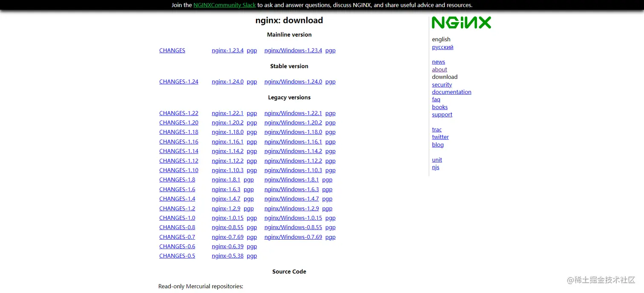Download nginx-1.4.7 source
Screen dimensions: 644x293
tap(226, 199)
